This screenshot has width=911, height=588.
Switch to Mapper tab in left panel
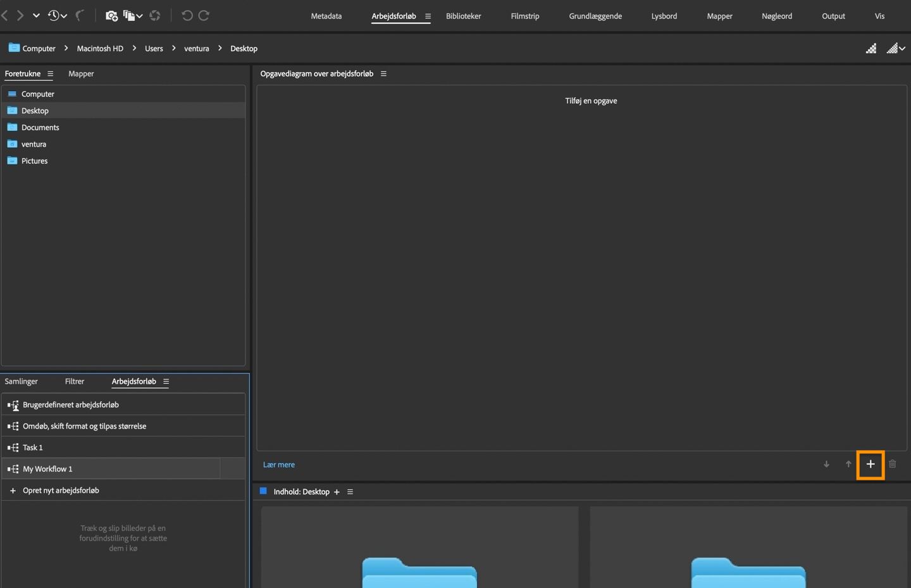coord(81,74)
